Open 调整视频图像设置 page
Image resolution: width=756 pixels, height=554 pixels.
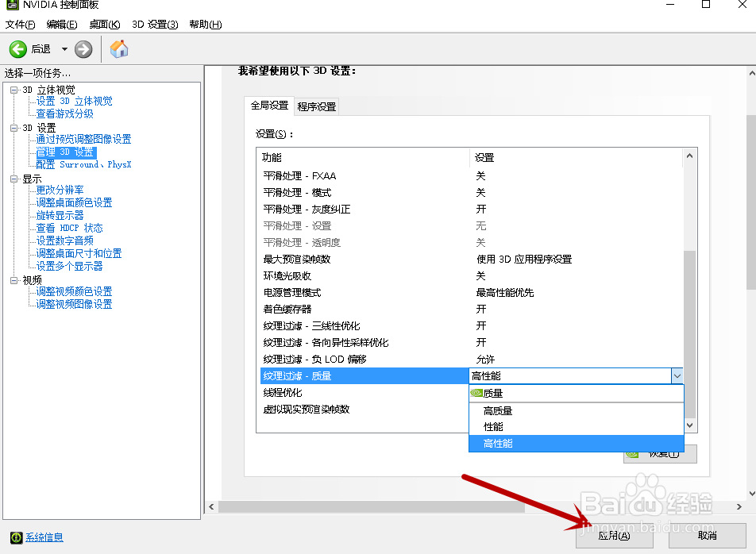[74, 304]
